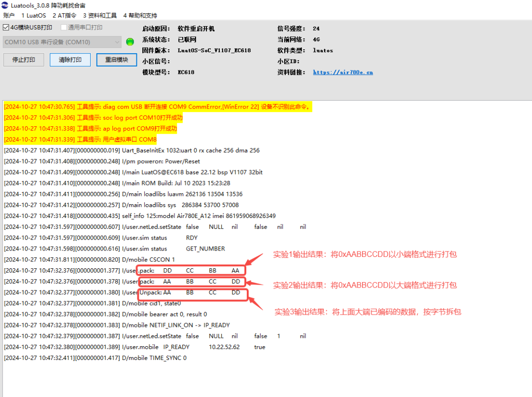
Task: Click the ROM Build: Jul 10 2023 line
Action: tap(117, 183)
